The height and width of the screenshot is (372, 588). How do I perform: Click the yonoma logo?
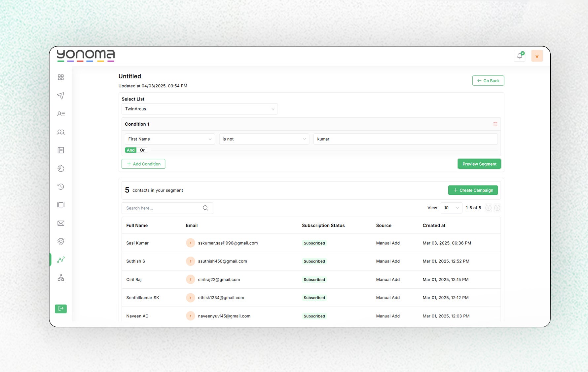point(86,55)
